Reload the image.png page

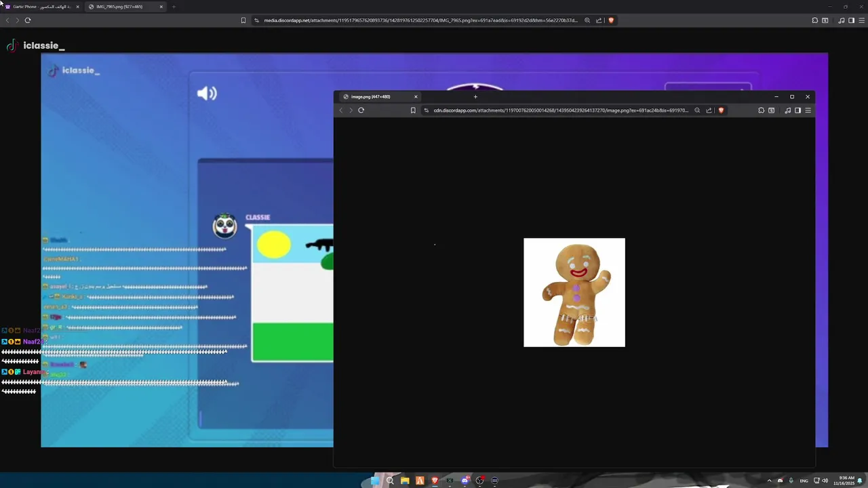[x=361, y=110]
